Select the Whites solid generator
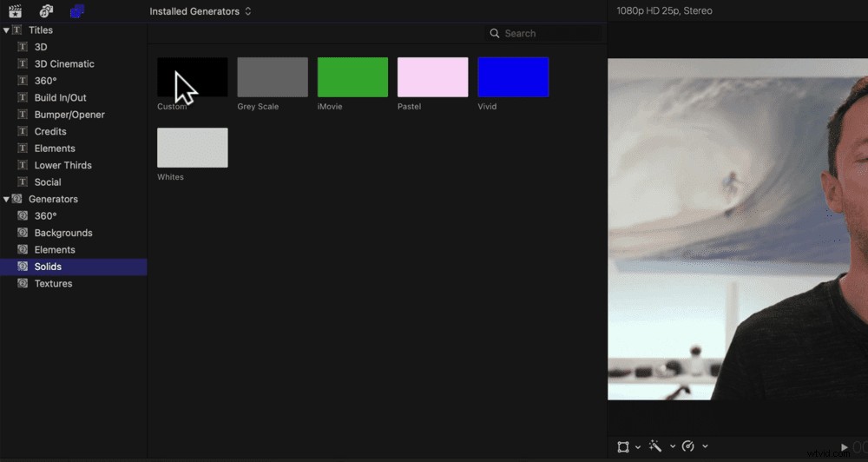Screen dimensions: 868x462 (x=192, y=148)
